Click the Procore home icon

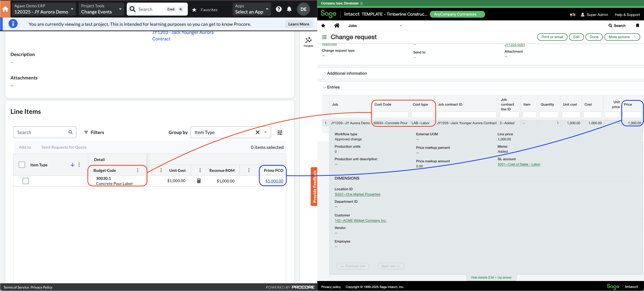(x=5, y=9)
